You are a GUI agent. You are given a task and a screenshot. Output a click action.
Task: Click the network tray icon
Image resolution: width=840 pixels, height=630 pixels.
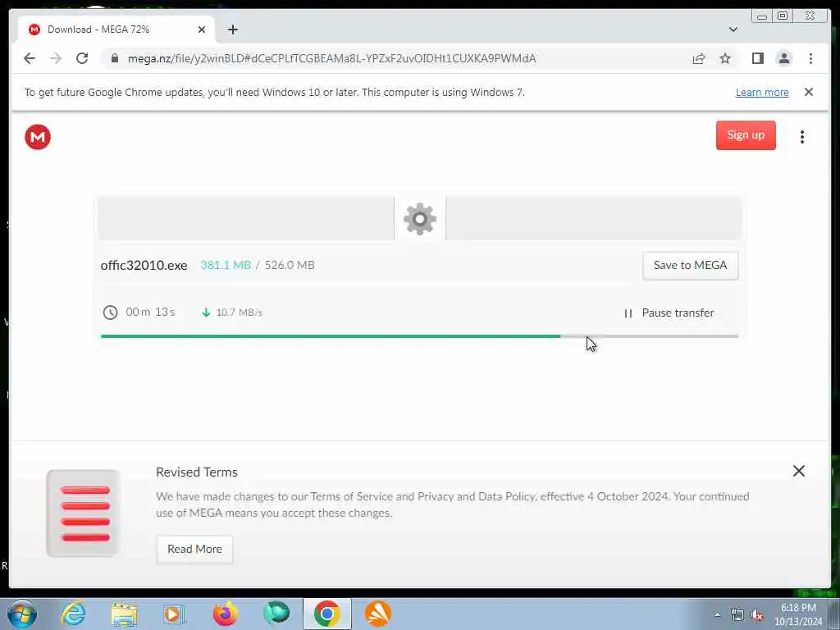click(737, 615)
